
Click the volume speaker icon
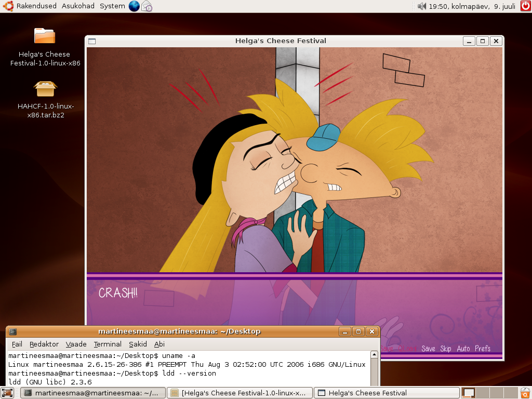coord(422,6)
